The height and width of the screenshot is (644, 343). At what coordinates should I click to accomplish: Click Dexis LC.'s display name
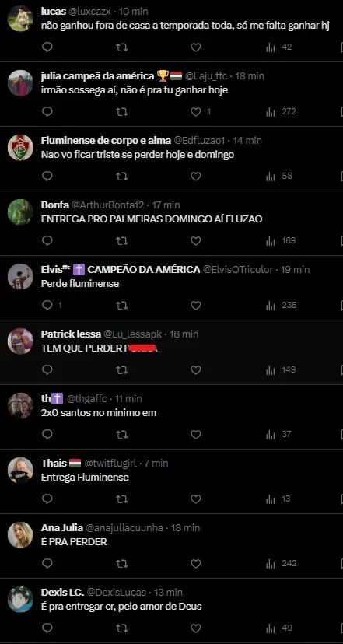click(62, 592)
